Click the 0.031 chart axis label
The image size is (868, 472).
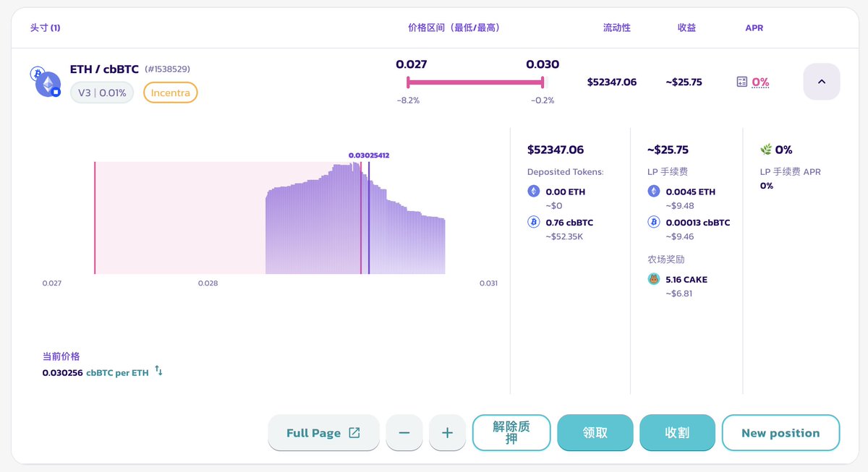click(x=488, y=283)
